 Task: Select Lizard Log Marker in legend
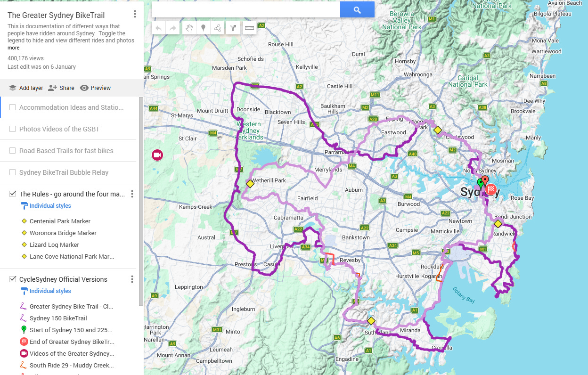(54, 245)
